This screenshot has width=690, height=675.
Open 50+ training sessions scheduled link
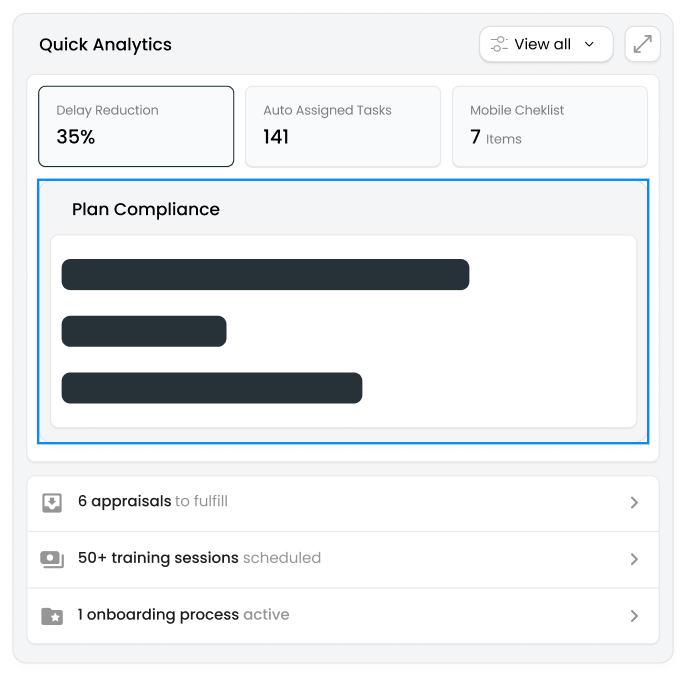pyautogui.click(x=199, y=558)
